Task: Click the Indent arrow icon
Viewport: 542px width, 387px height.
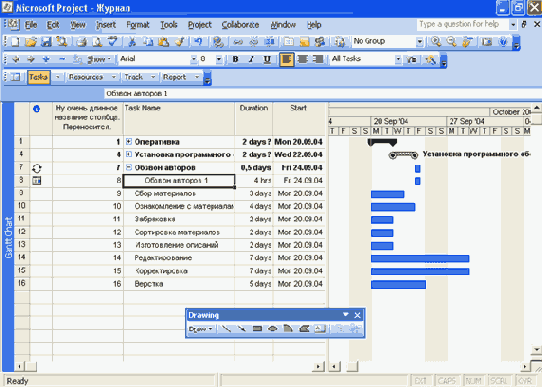Action: point(31,59)
